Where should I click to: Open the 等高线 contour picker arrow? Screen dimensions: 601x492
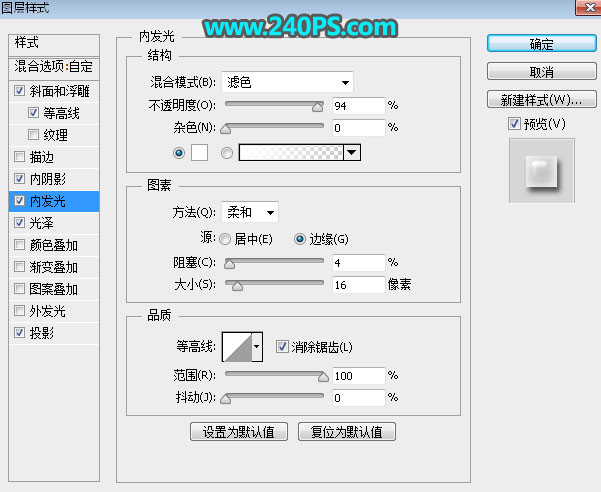tap(257, 347)
